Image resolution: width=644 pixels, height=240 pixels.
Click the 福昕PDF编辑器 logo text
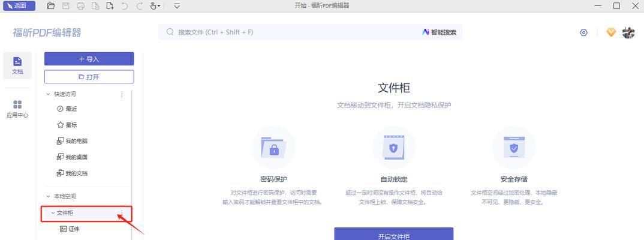click(47, 32)
